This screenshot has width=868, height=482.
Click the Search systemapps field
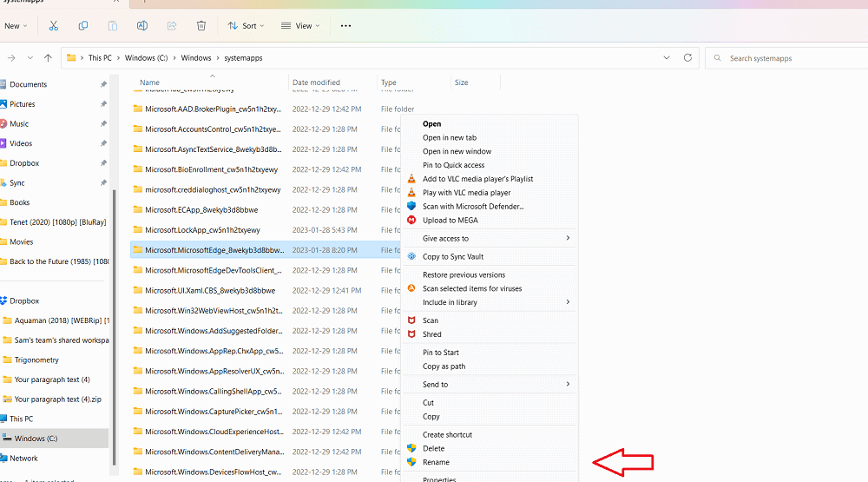[786, 57]
